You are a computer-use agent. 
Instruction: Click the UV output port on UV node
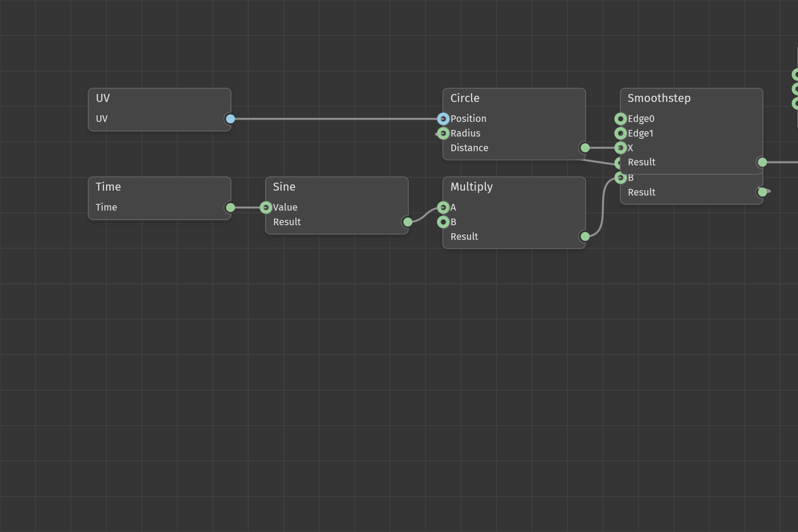click(230, 119)
